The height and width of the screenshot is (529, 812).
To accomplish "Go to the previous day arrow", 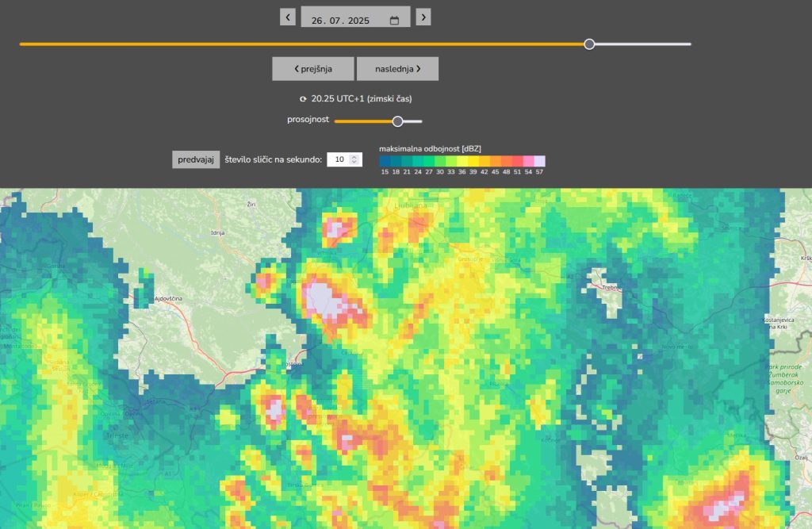I will tap(287, 17).
